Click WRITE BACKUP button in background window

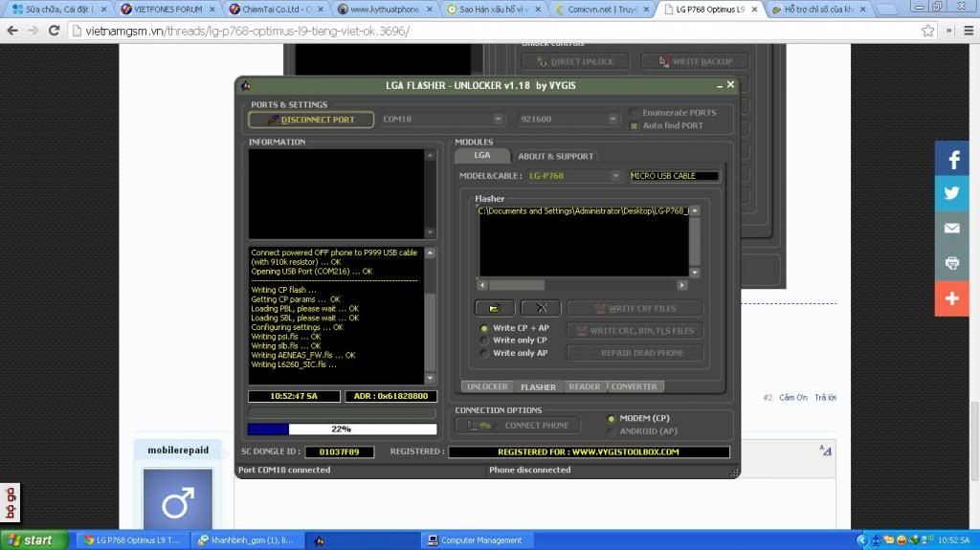[695, 62]
